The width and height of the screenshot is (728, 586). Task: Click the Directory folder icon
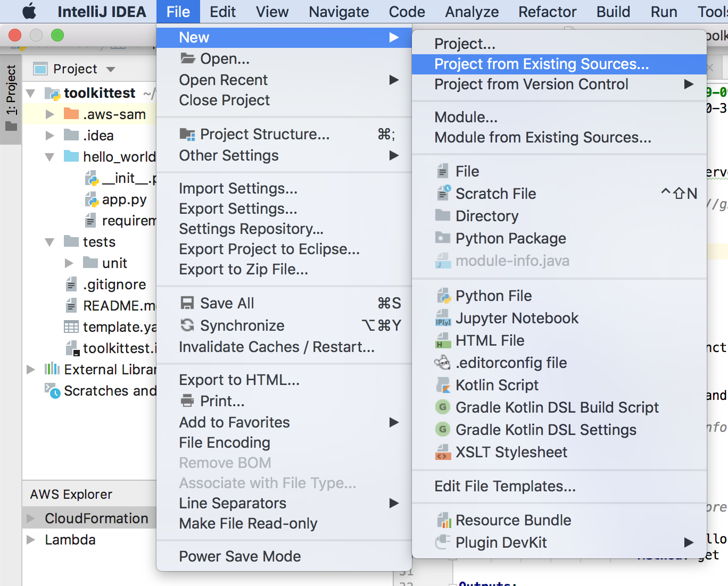[443, 215]
